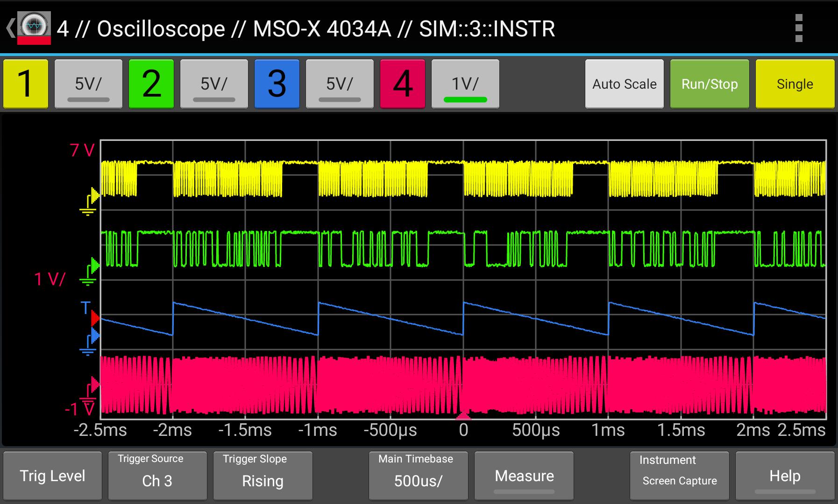Select channel 1 yellow button

(25, 84)
